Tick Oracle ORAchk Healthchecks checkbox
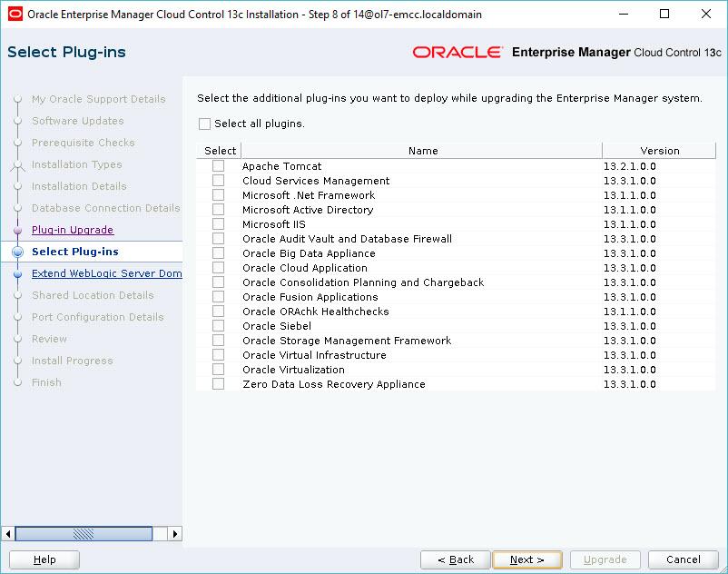 pos(218,312)
